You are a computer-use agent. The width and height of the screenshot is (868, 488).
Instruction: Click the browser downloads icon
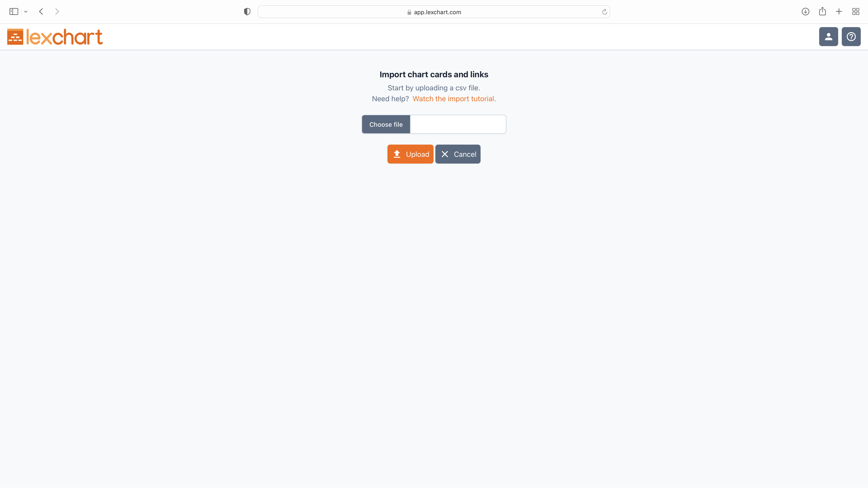point(805,11)
